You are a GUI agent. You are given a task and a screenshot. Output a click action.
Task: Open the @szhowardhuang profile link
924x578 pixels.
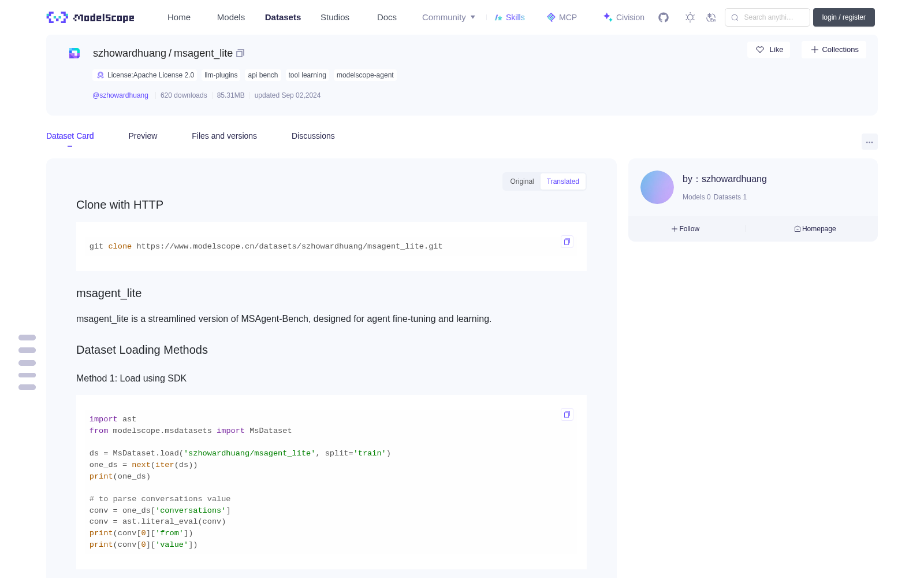pyautogui.click(x=120, y=95)
